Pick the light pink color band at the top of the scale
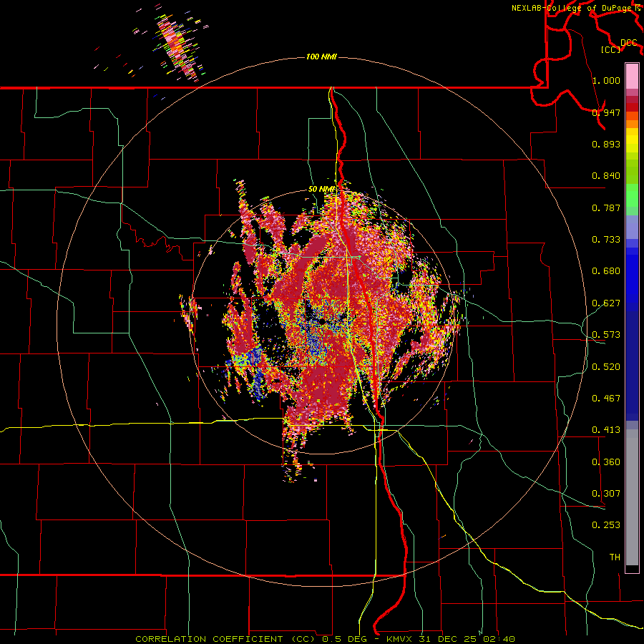Screen dimensions: 644x644 tap(632, 76)
